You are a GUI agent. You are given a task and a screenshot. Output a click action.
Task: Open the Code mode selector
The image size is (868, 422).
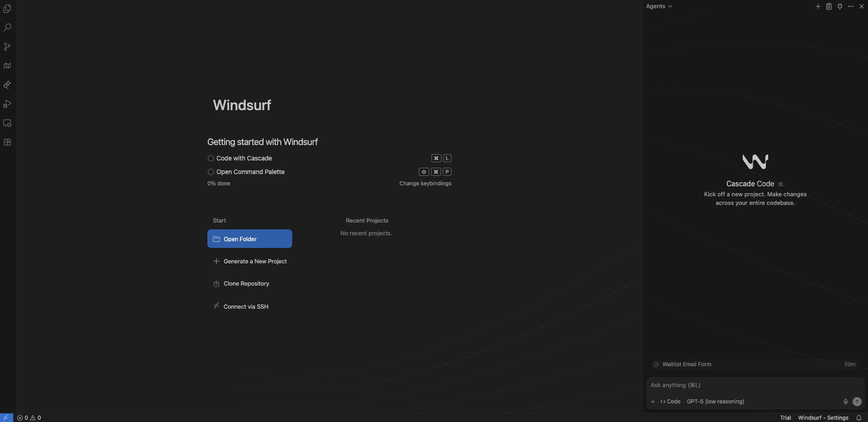pyautogui.click(x=670, y=402)
